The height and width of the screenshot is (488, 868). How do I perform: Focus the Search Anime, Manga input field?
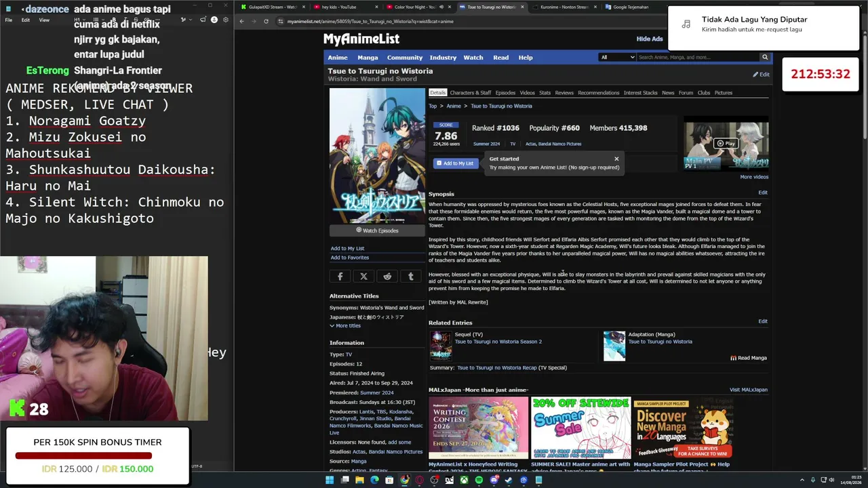point(698,58)
